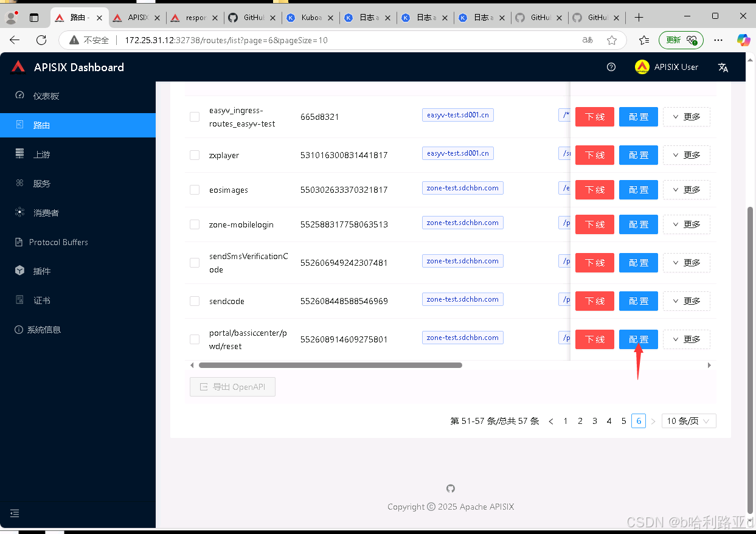The height and width of the screenshot is (534, 756).
Task: Go to 服务 in the sidebar
Action: pos(78,184)
